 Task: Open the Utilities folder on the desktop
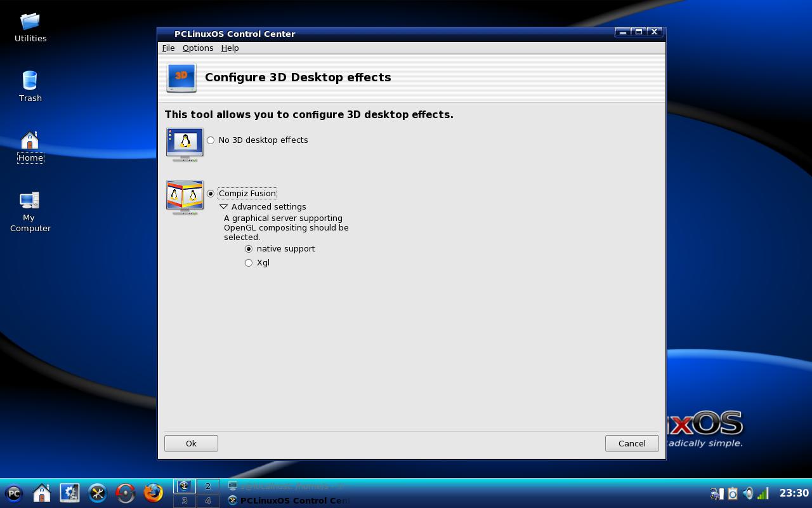(30, 28)
